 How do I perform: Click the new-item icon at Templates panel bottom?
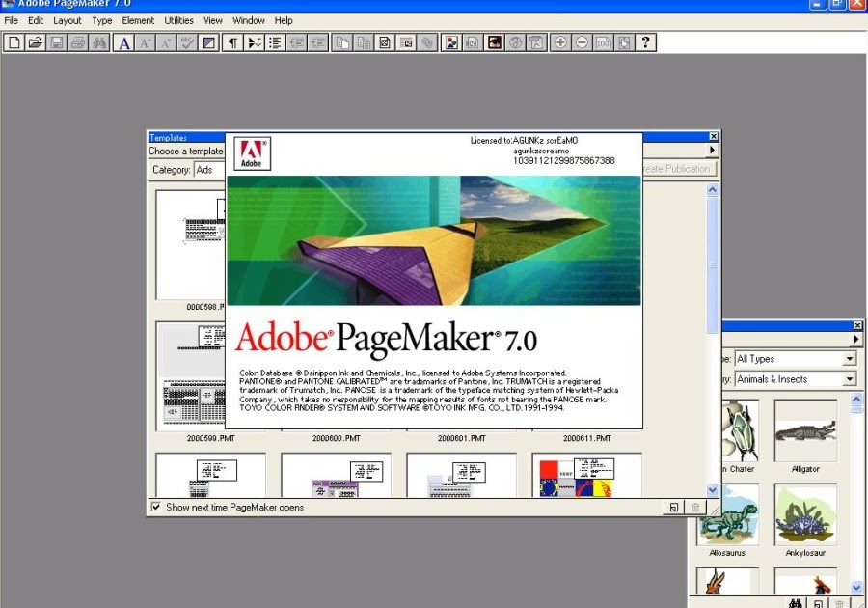tap(674, 508)
